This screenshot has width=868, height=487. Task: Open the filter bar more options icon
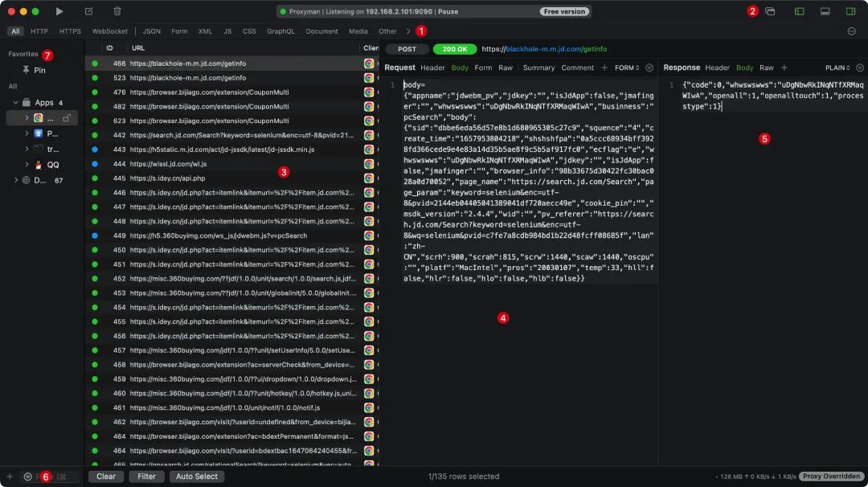pos(851,31)
